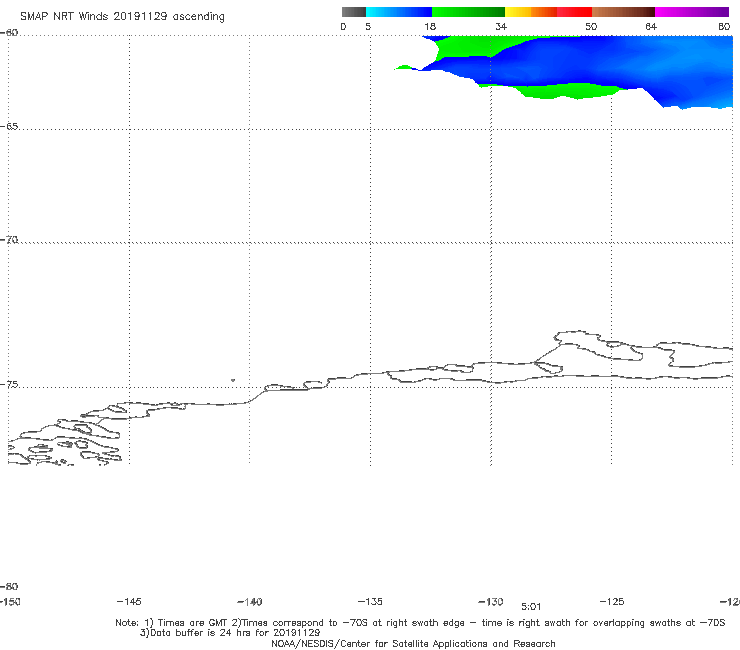740x650 pixels.
Task: Click the green wind patch at the swath's top left
Action: coord(465,46)
